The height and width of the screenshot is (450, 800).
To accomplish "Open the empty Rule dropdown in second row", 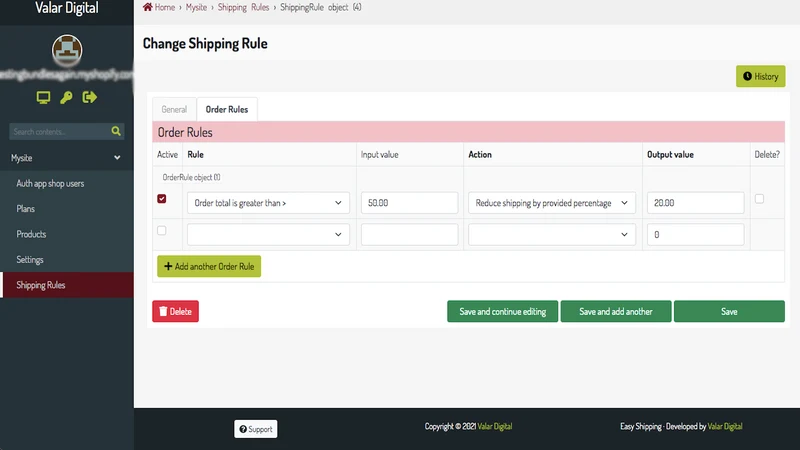I will [x=268, y=234].
